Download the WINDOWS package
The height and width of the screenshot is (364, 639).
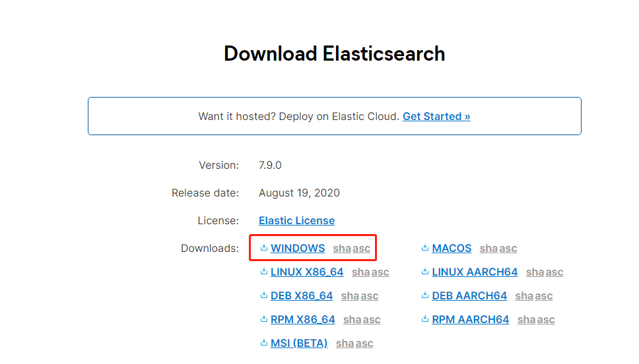[x=298, y=249]
